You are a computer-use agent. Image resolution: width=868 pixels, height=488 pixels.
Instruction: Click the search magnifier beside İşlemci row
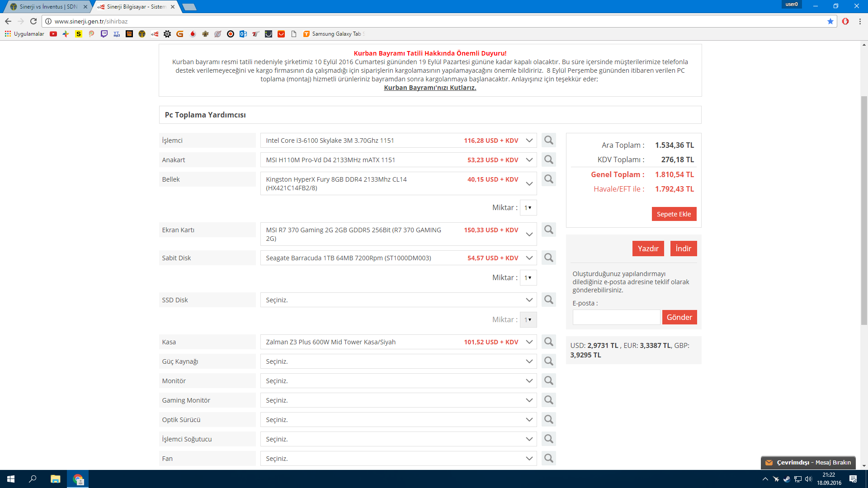point(548,140)
